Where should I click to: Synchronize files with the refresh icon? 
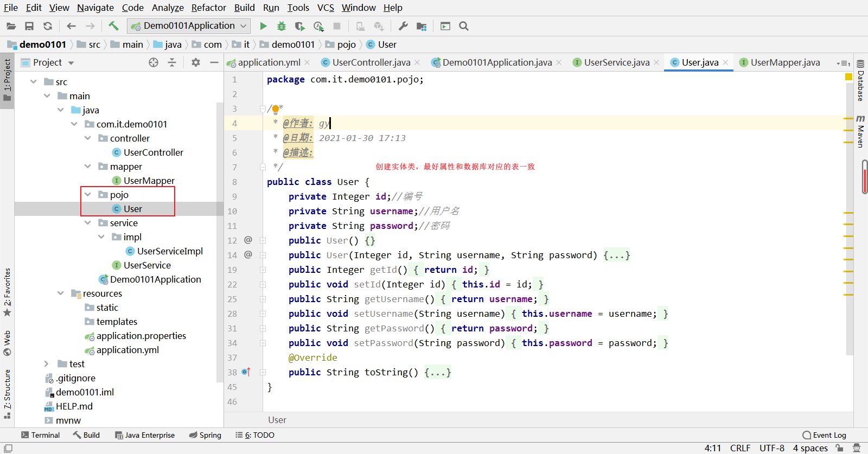[x=48, y=26]
